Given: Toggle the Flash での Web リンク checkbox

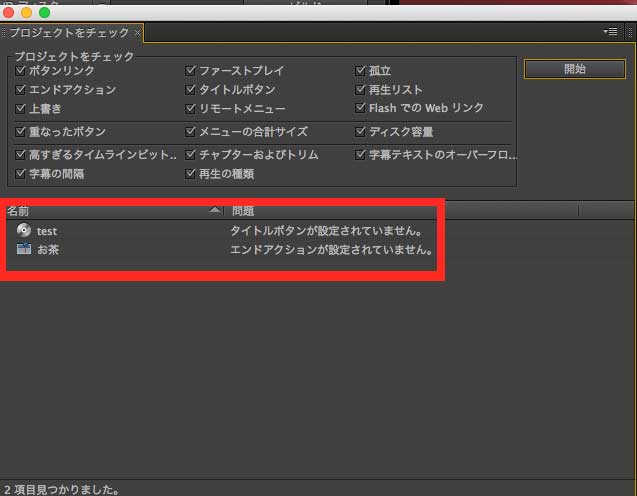Looking at the screenshot, I should [361, 109].
